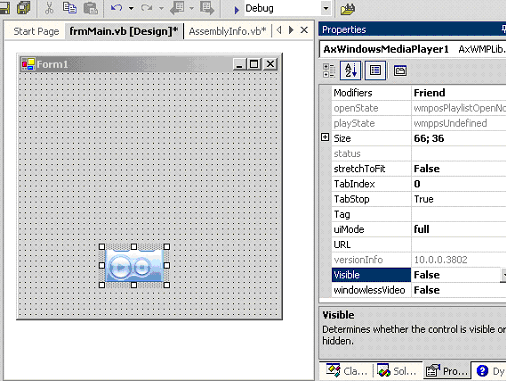Click the Copy toolbar icon
The image size is (506, 381).
tap(69, 8)
